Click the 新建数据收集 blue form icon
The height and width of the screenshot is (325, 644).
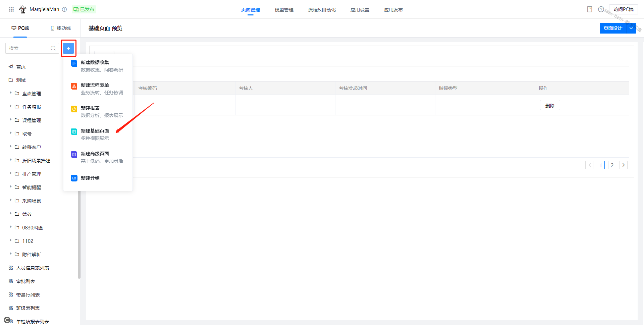pos(74,63)
